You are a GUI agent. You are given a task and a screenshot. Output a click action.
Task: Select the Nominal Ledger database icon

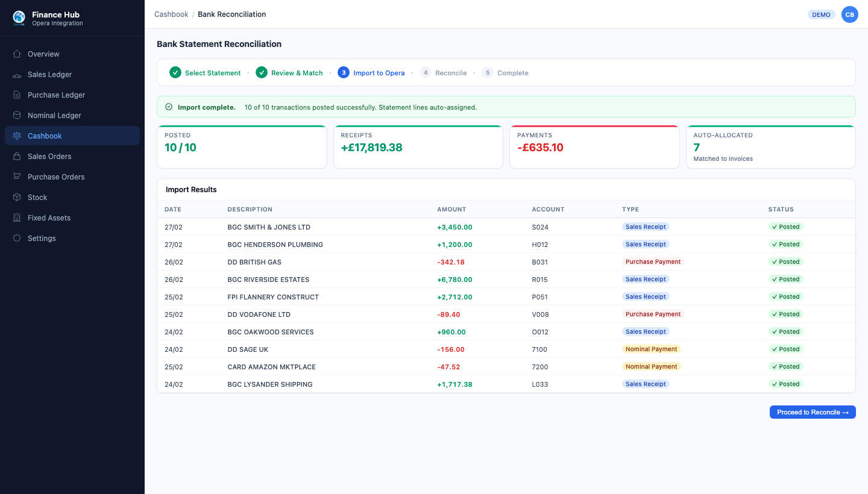coord(17,116)
